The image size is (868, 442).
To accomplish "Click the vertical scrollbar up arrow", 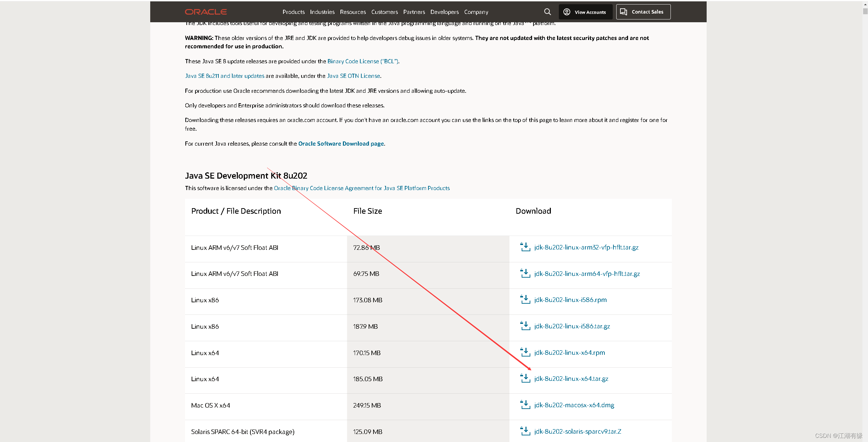I will 865,4.
